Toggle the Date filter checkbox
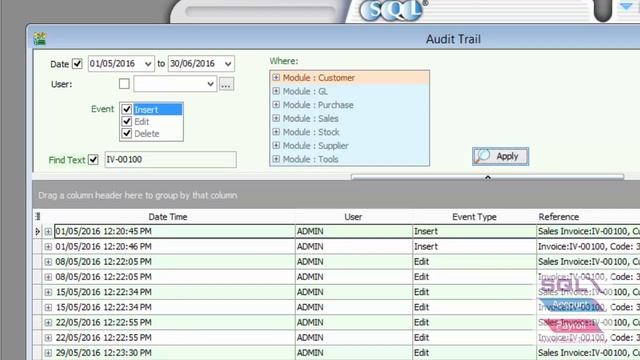The image size is (640, 360). (77, 64)
